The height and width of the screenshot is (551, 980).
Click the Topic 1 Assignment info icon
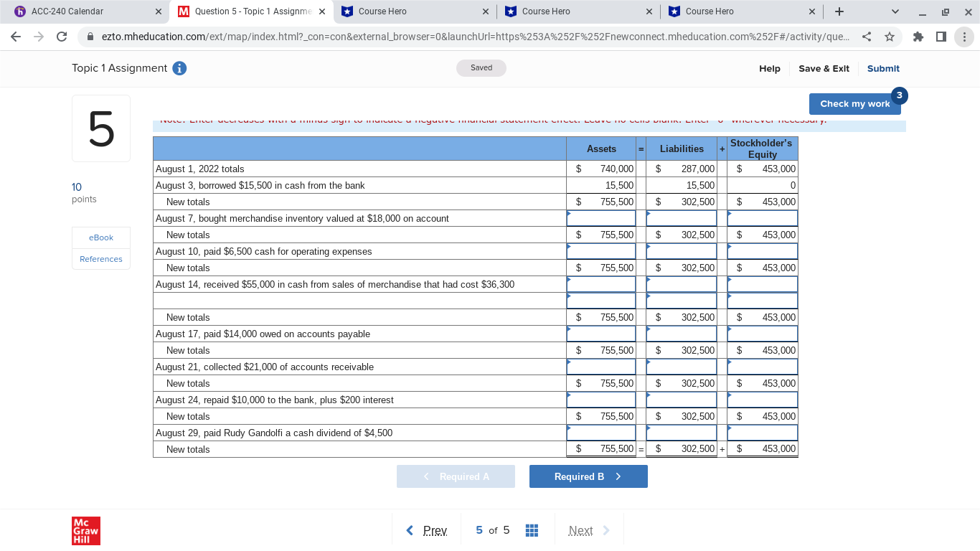click(x=179, y=68)
